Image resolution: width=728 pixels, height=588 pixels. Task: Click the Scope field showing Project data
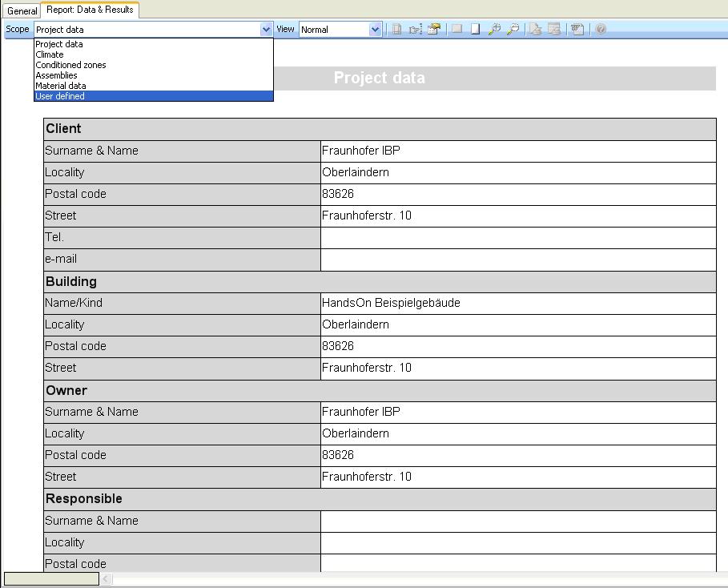pos(153,30)
